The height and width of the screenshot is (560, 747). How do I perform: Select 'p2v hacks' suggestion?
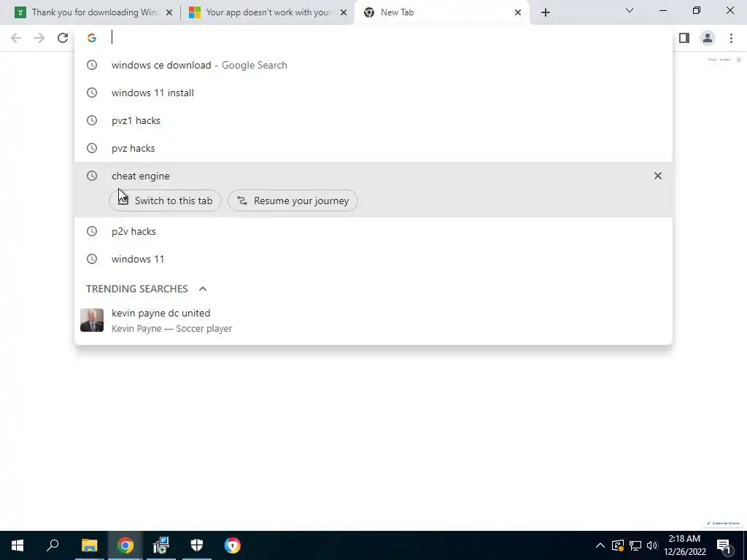tap(373, 231)
